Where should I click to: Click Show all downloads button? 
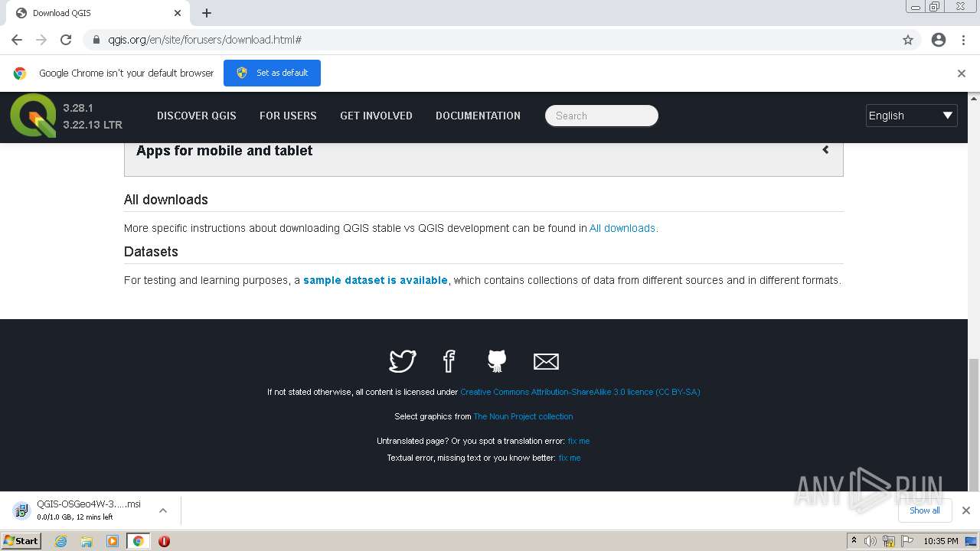coord(925,510)
